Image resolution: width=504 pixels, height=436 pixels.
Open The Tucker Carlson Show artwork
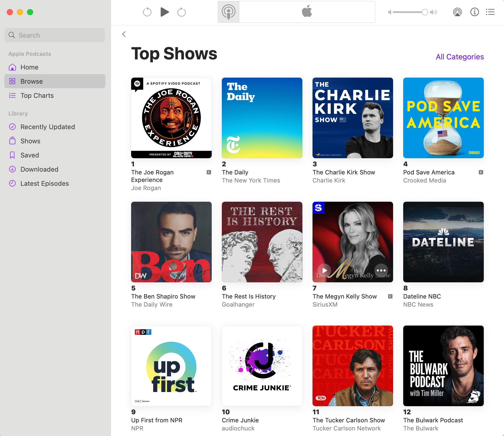353,366
